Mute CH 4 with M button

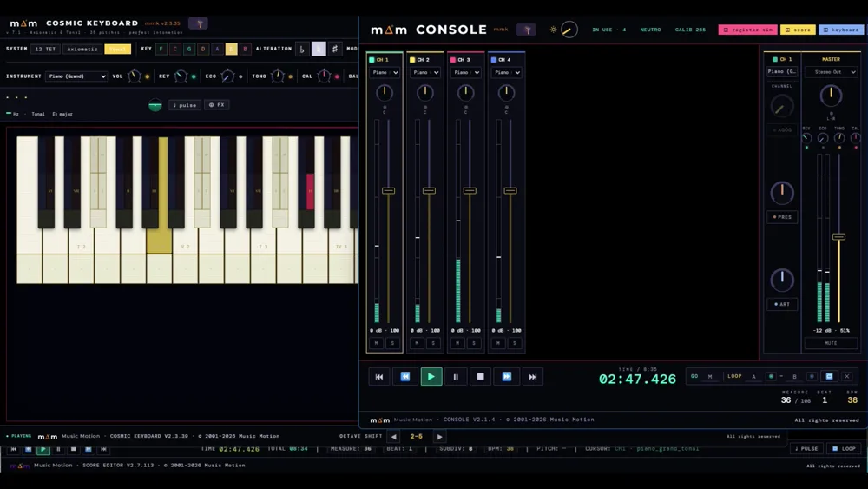coord(498,343)
